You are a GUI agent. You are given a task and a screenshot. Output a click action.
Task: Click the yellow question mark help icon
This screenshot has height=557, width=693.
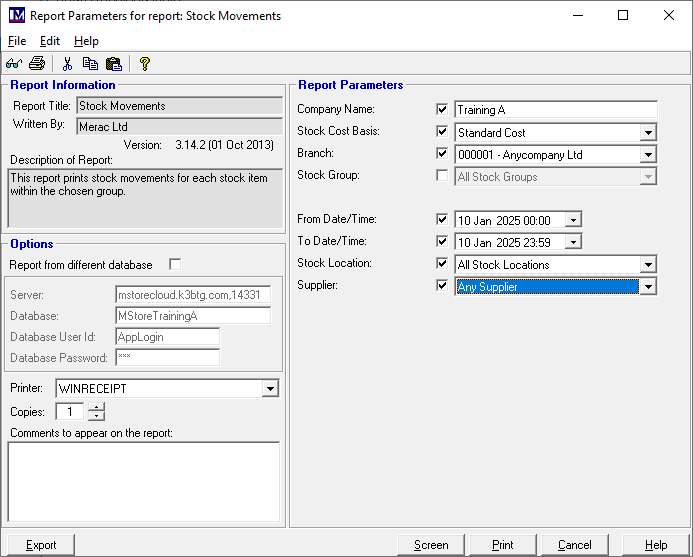click(144, 64)
